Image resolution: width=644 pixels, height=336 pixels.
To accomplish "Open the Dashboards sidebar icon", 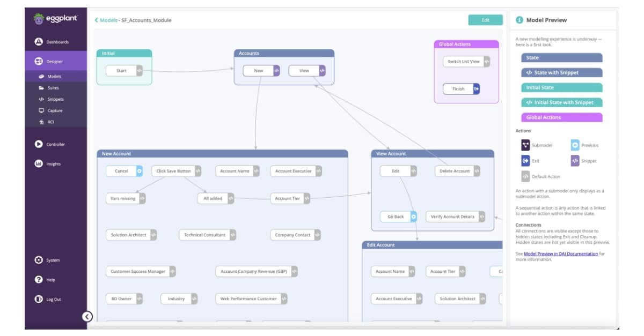I will (x=39, y=42).
